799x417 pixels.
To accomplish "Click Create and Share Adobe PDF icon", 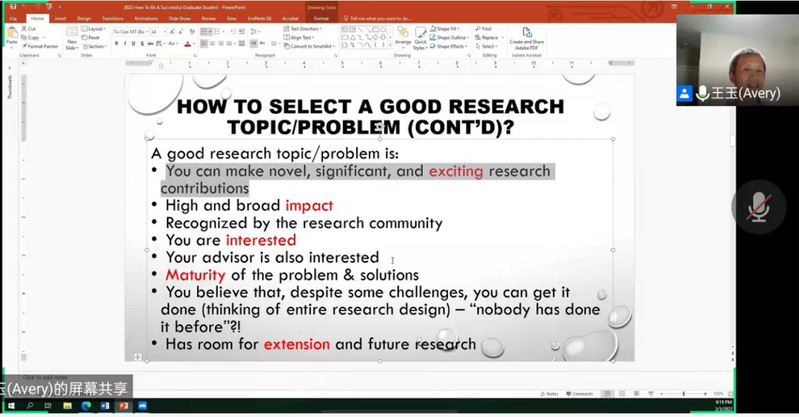I will [526, 38].
